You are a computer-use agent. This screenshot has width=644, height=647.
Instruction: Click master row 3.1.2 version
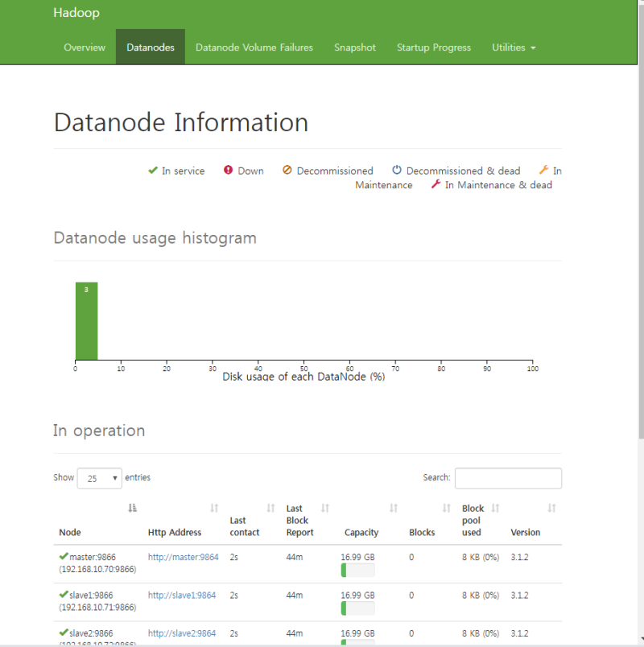coord(519,557)
